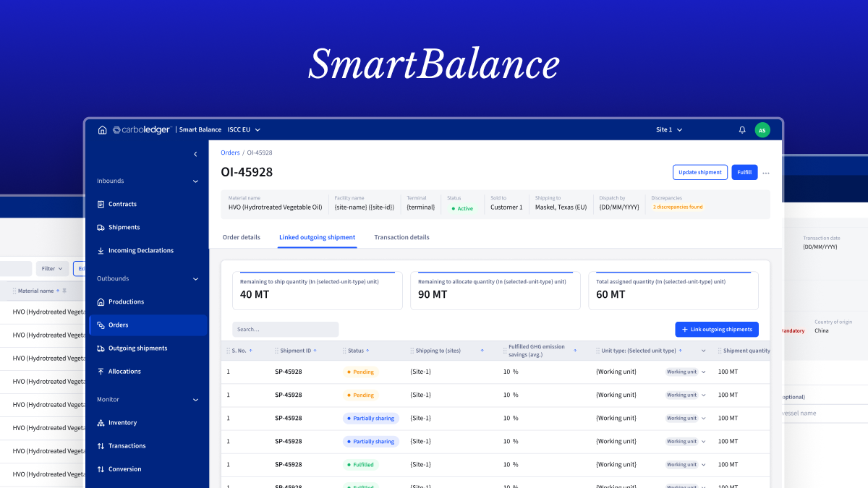Collapse the sidebar with the left chevron
The height and width of the screenshot is (488, 868).
[x=195, y=154]
